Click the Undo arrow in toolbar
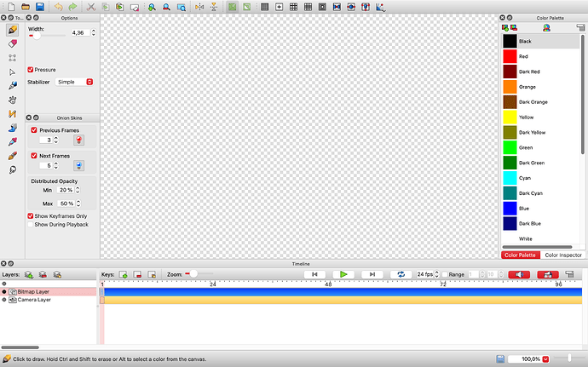The width and height of the screenshot is (588, 367). tap(58, 7)
